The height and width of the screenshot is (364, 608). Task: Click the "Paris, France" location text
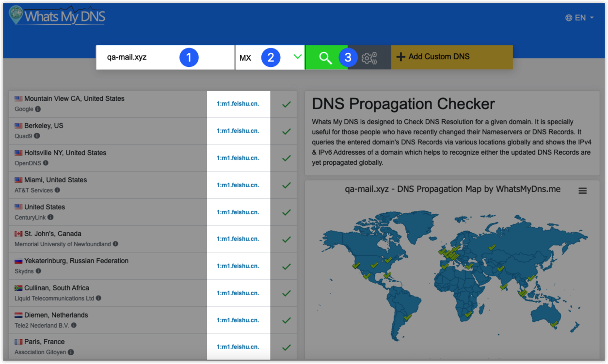coord(45,342)
